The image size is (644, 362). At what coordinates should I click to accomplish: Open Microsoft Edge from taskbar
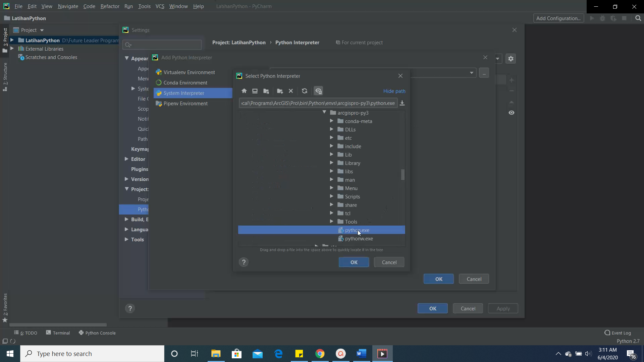278,354
